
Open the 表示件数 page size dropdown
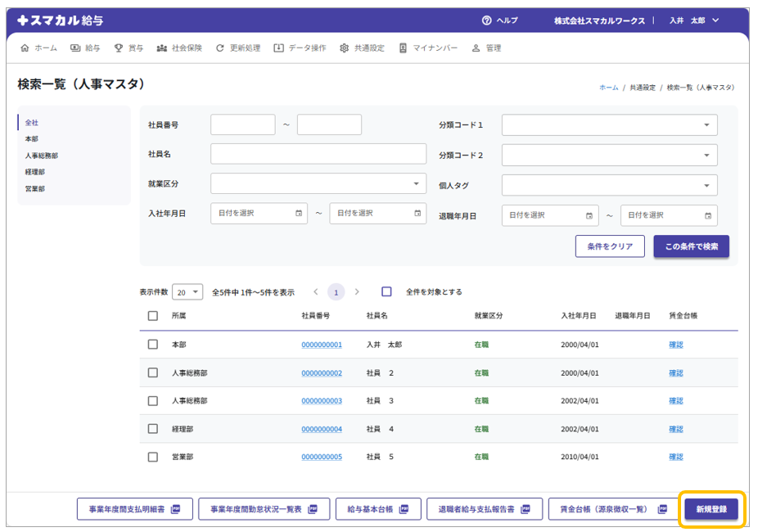pos(188,292)
